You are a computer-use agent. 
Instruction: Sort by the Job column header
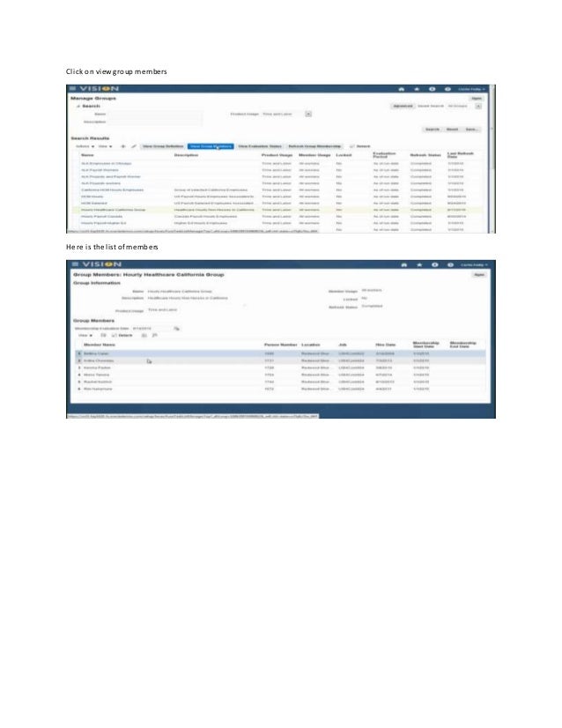tap(343, 345)
